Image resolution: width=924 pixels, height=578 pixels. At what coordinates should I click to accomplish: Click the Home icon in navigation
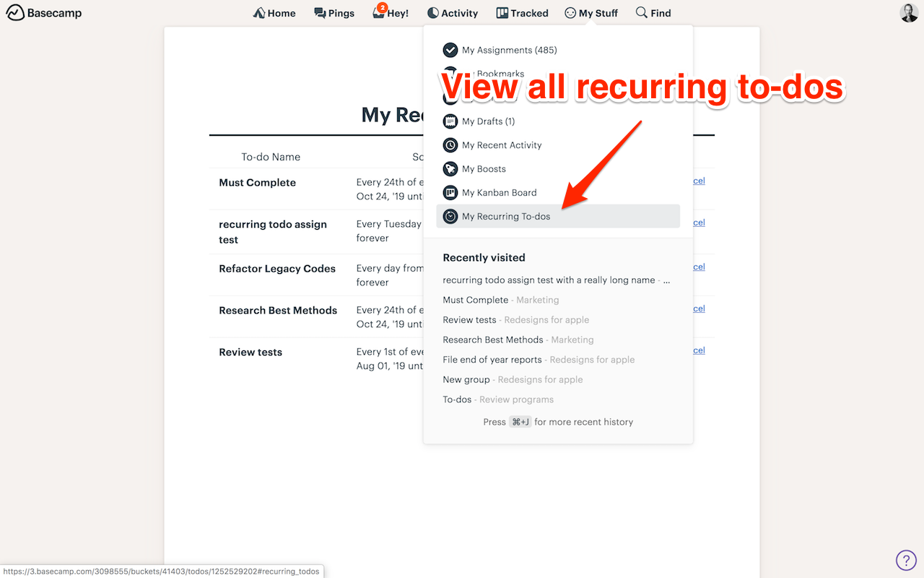[259, 13]
